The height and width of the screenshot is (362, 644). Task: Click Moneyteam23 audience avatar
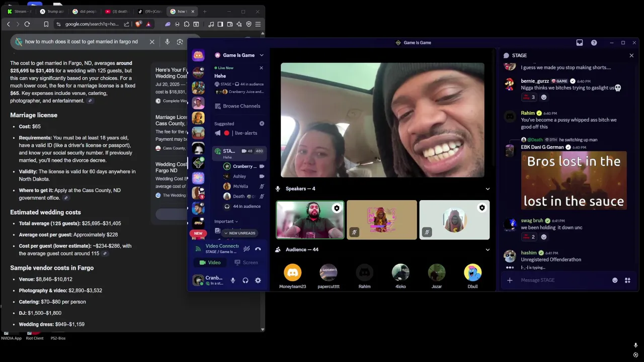pos(292,273)
